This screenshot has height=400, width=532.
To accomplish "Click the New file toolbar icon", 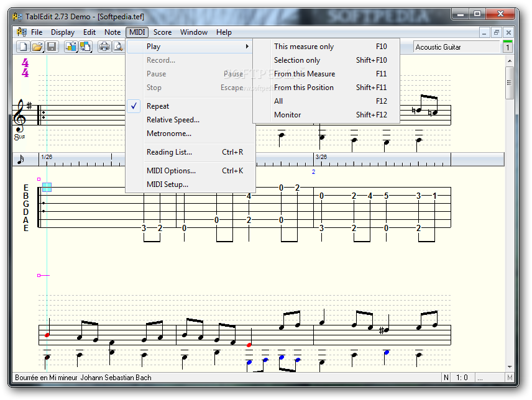I will coord(23,47).
